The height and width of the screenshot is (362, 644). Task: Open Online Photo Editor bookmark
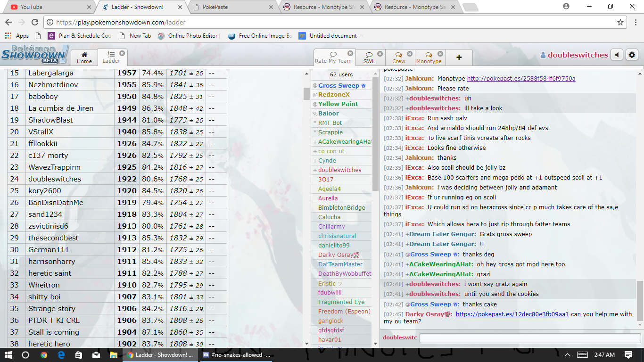click(x=189, y=36)
